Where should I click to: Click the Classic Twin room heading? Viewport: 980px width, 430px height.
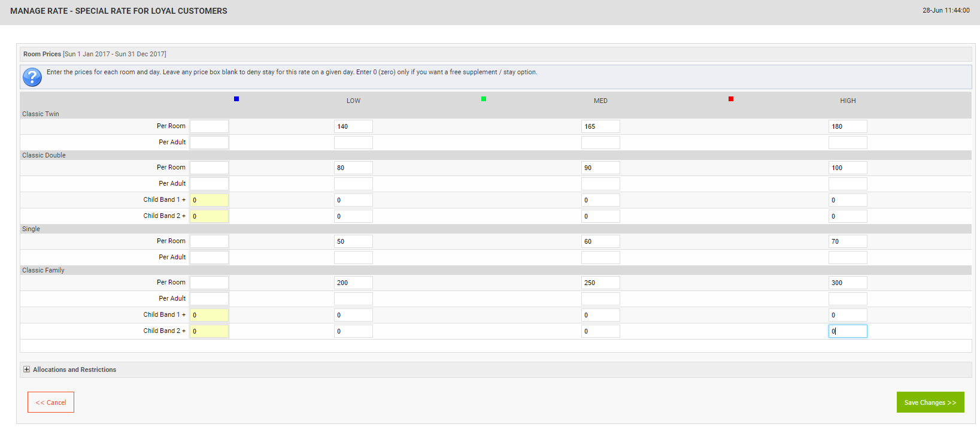pos(41,114)
